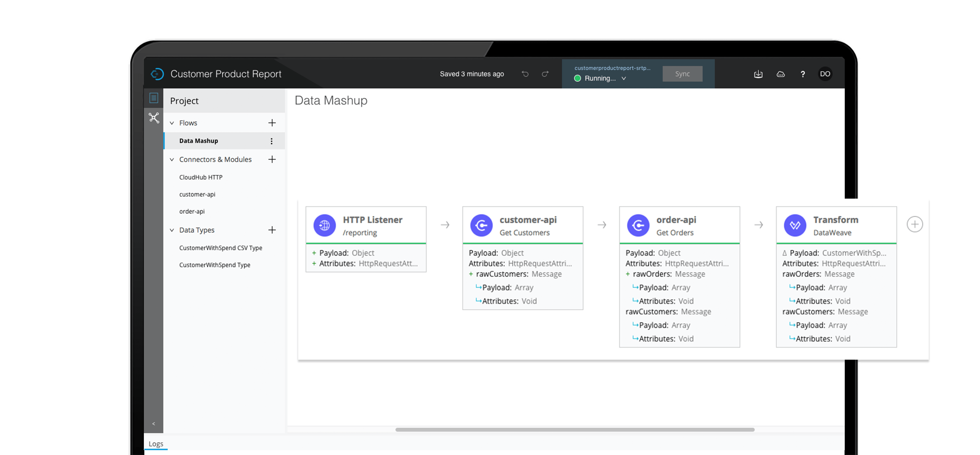Screen dimensions: 980x455
Task: Collapse the Connectors & Modules section
Action: tap(172, 159)
